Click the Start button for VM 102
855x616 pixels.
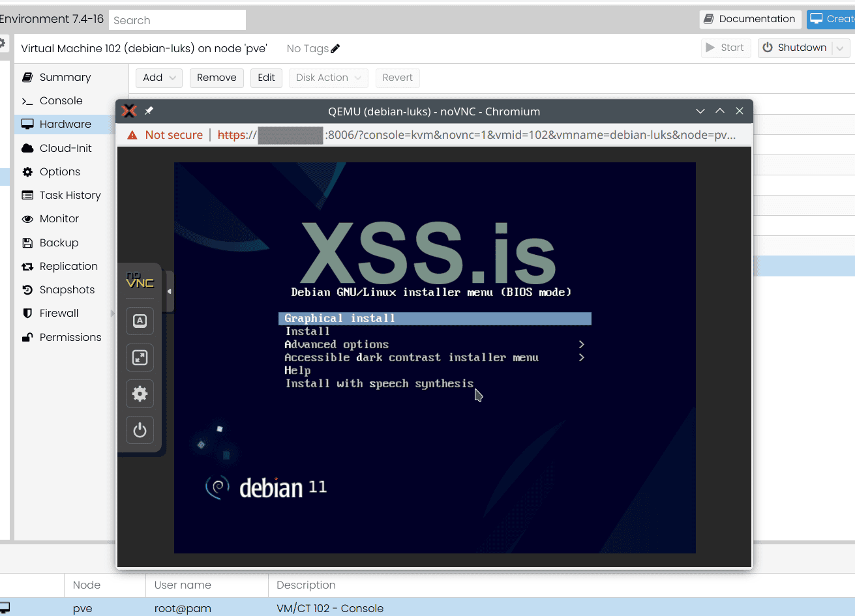[726, 48]
